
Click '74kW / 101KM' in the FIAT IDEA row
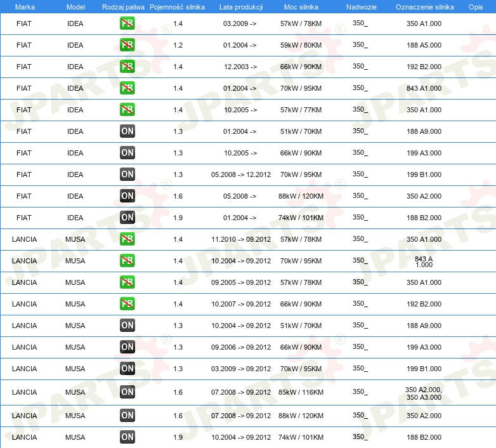[301, 218]
